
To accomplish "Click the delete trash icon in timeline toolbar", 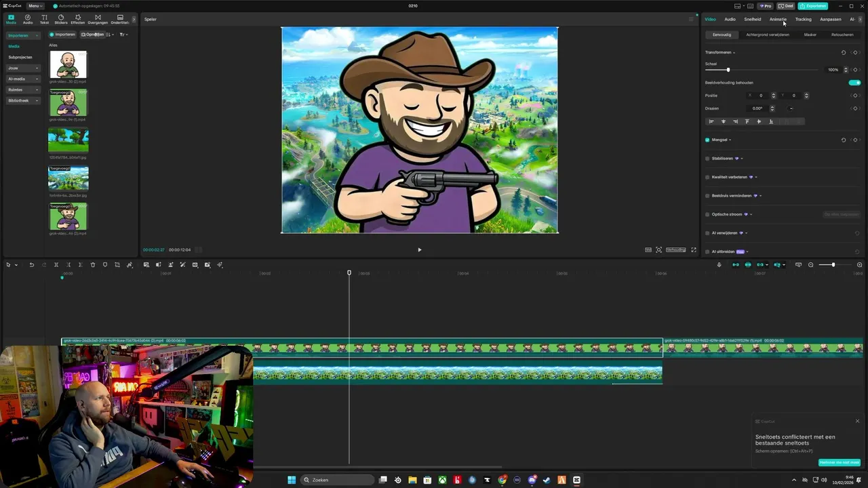I will tap(93, 265).
